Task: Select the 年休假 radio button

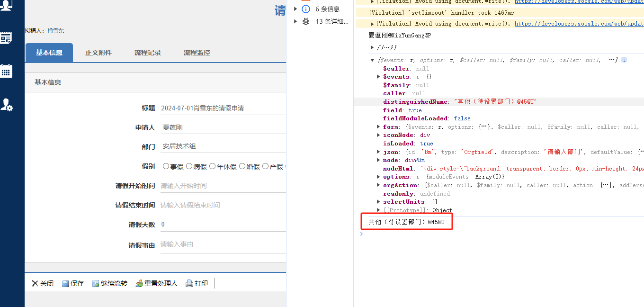Action: coord(212,166)
